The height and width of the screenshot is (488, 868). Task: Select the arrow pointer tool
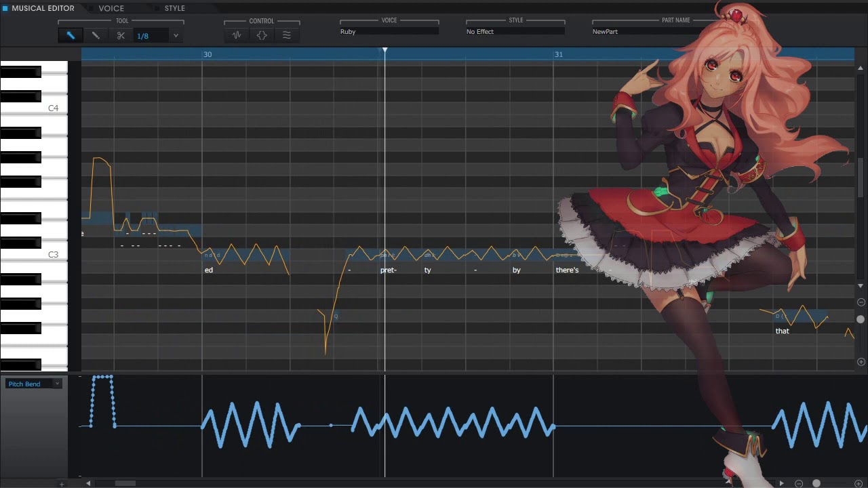click(71, 35)
